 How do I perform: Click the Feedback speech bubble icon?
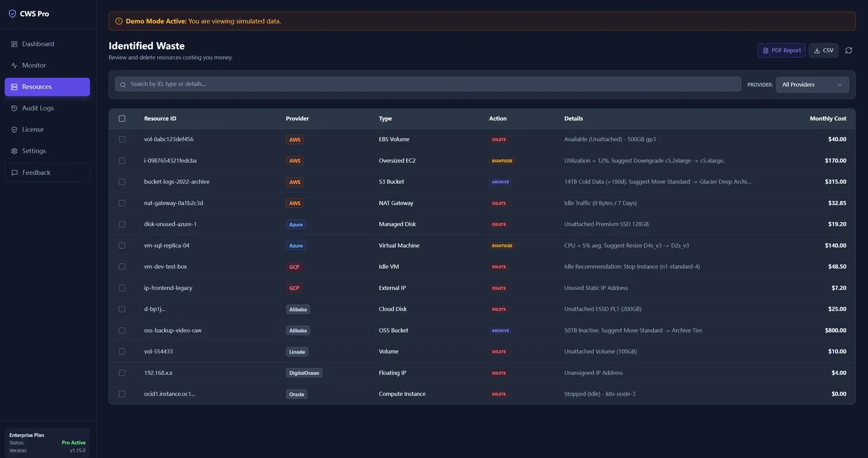pyautogui.click(x=15, y=173)
